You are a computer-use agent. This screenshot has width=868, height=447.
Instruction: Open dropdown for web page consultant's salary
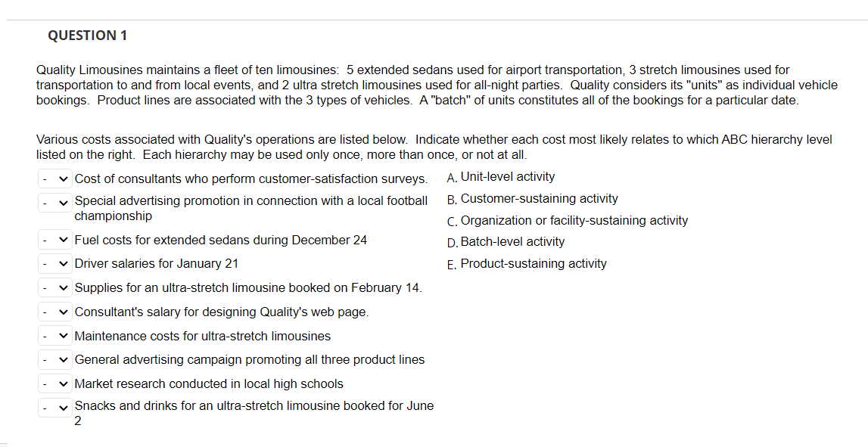click(54, 312)
